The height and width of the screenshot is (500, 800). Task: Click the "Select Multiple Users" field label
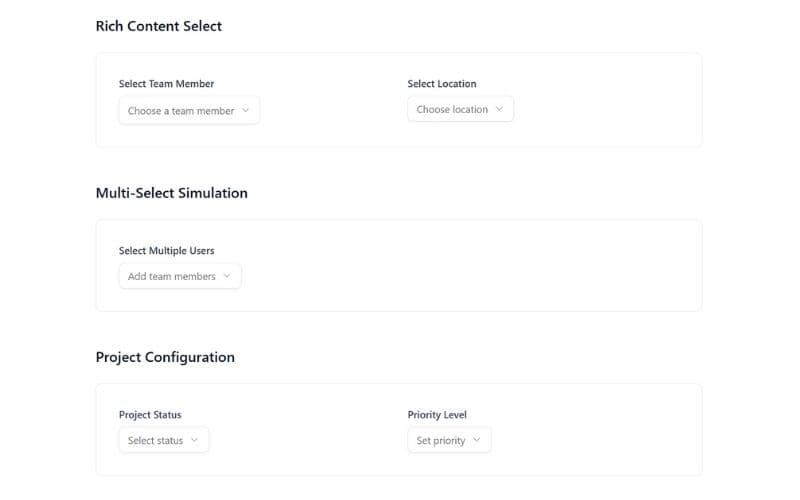click(166, 251)
